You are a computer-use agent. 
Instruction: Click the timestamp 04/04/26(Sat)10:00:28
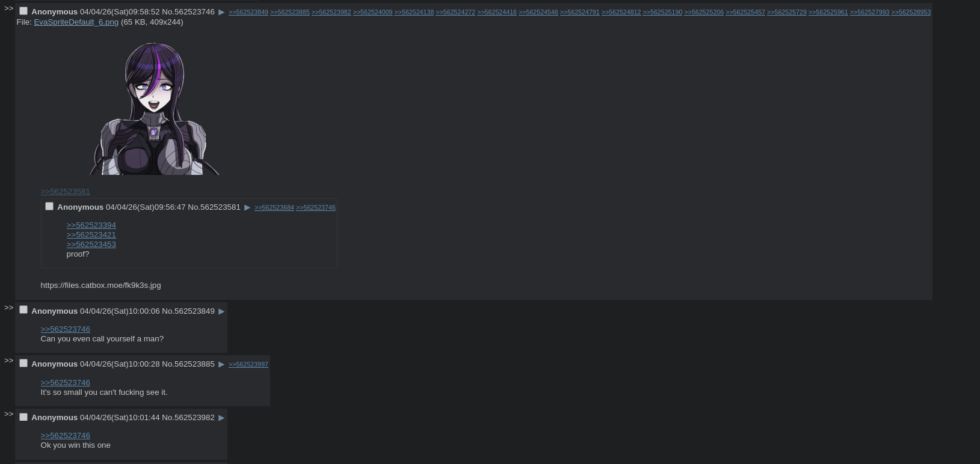[120, 364]
